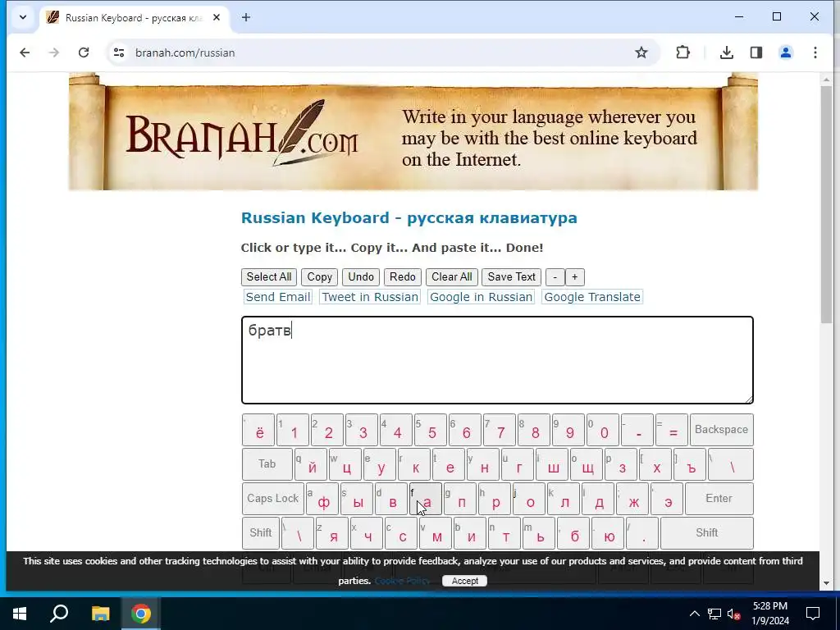Open the Cookie Policy link
This screenshot has height=630, width=840.
[402, 581]
